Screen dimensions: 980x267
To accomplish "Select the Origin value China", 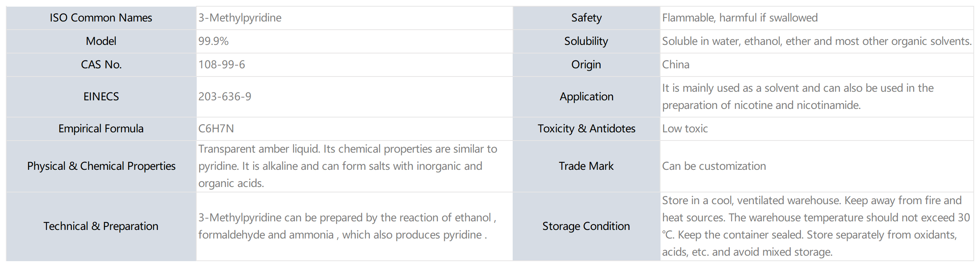I will tap(676, 65).
